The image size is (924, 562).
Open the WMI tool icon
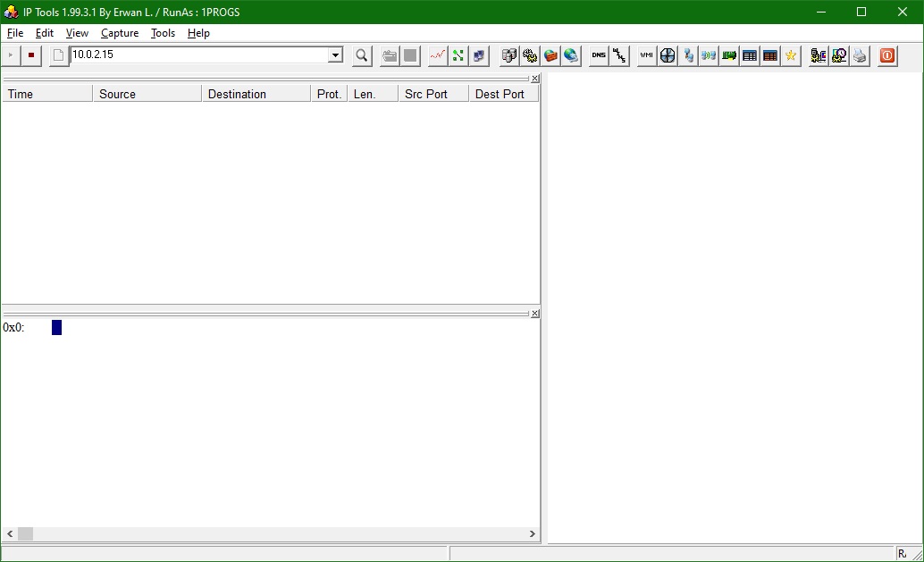coord(646,55)
